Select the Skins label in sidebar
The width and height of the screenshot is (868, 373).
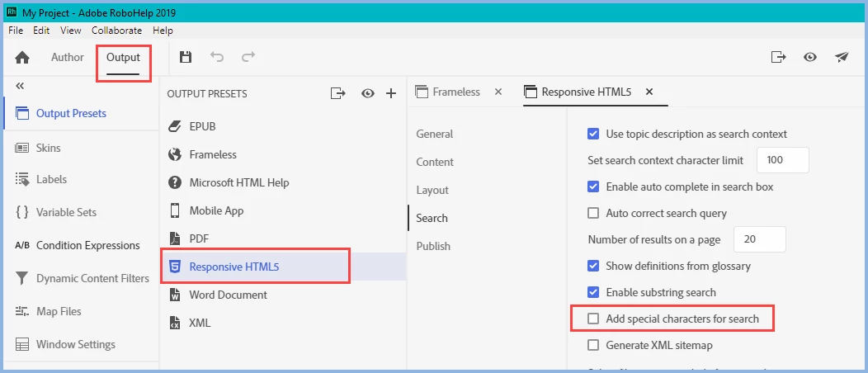(x=48, y=149)
